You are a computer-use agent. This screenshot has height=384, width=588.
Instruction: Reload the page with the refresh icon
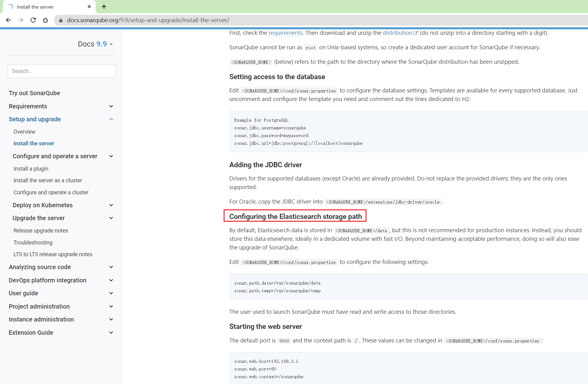(33, 20)
